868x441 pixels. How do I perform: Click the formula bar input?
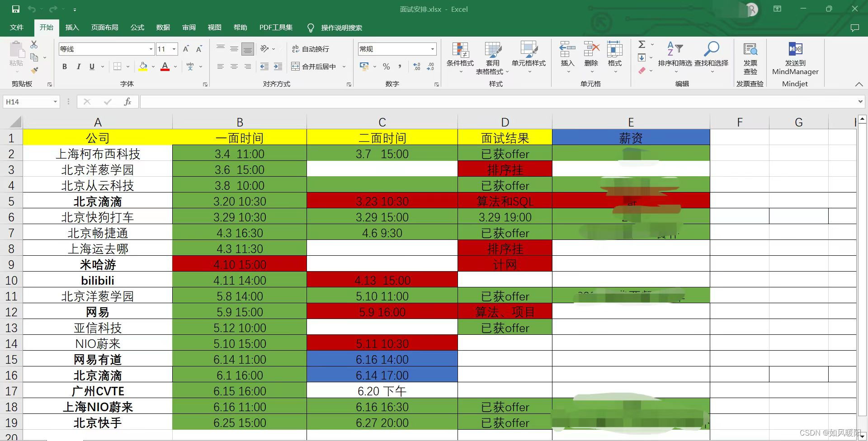point(497,102)
